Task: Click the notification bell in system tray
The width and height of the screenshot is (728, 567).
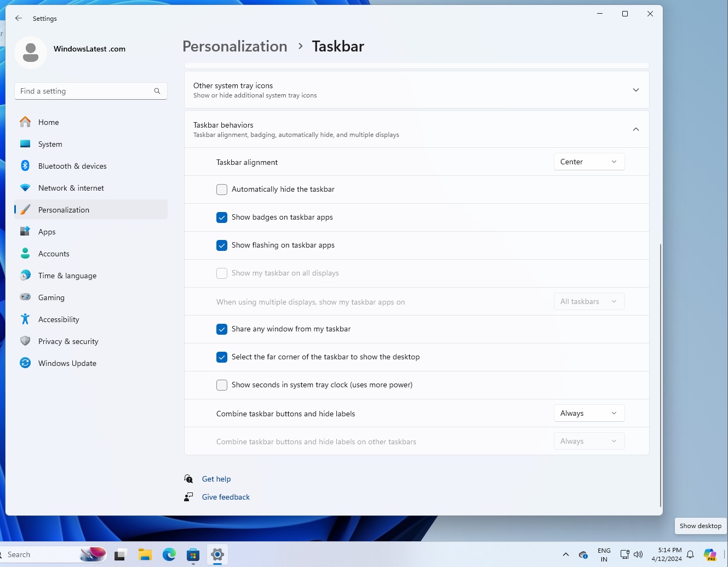Action: pos(690,554)
